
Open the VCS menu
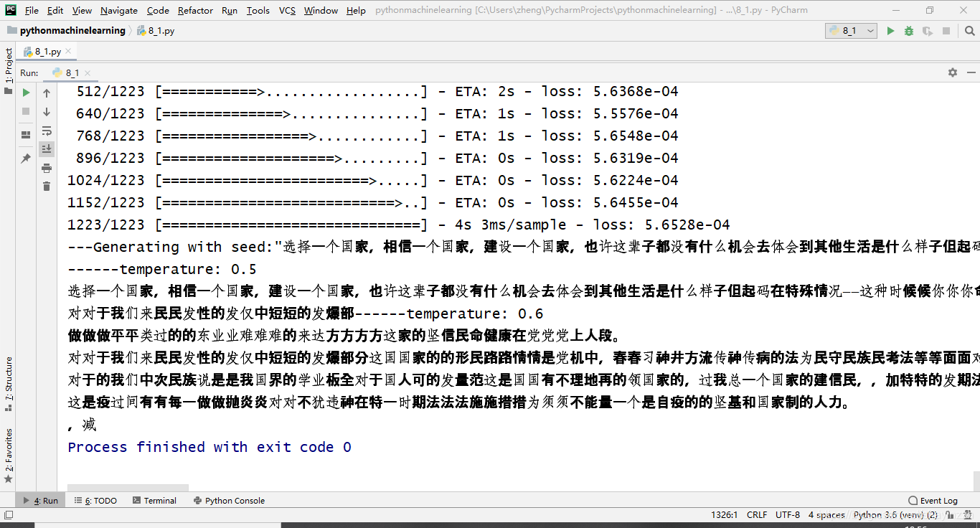tap(287, 10)
